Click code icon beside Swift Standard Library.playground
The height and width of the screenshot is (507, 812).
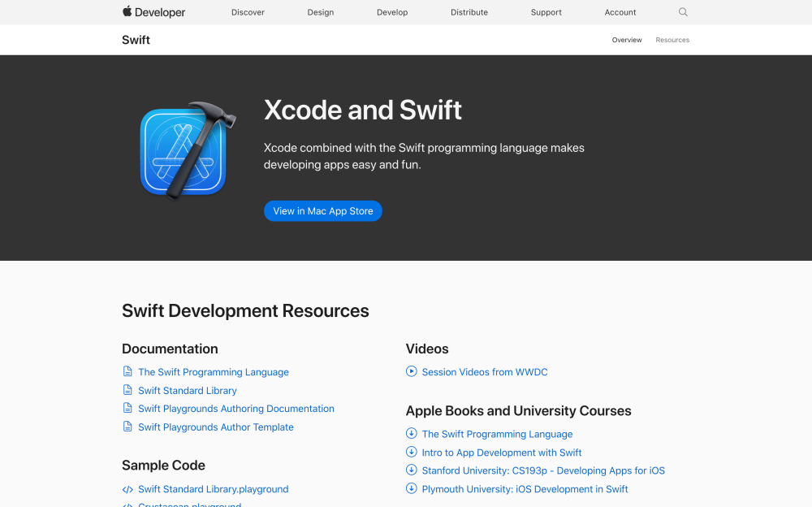coord(127,489)
